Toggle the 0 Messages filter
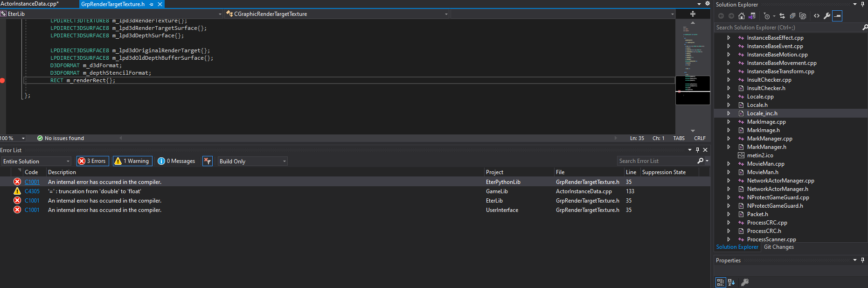Image resolution: width=868 pixels, height=288 pixels. [177, 161]
